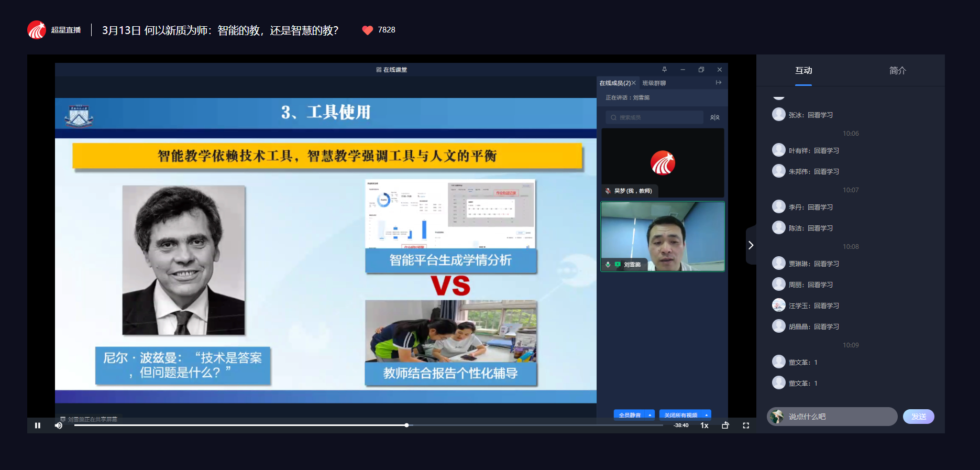
Task: Open the 班级群聊 tab in classroom
Action: pos(654,83)
